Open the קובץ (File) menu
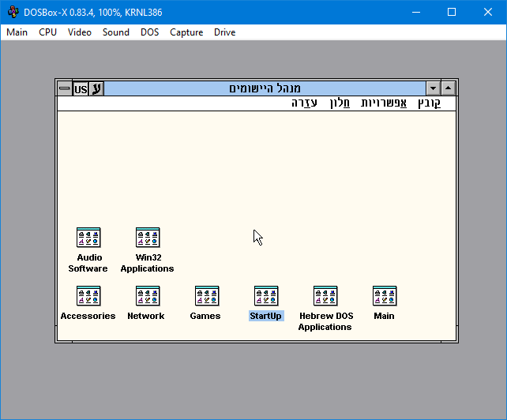 click(429, 103)
